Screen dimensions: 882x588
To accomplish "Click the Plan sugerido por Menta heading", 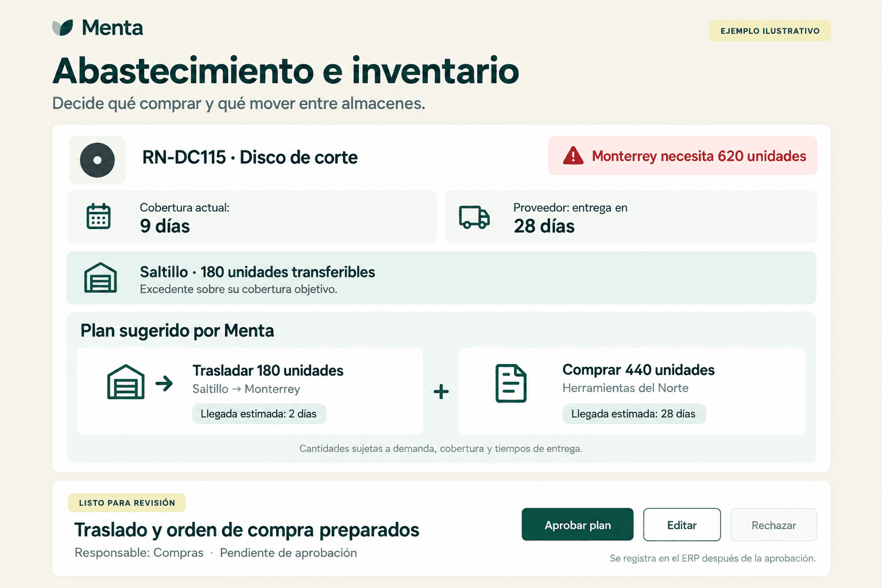I will pyautogui.click(x=177, y=331).
